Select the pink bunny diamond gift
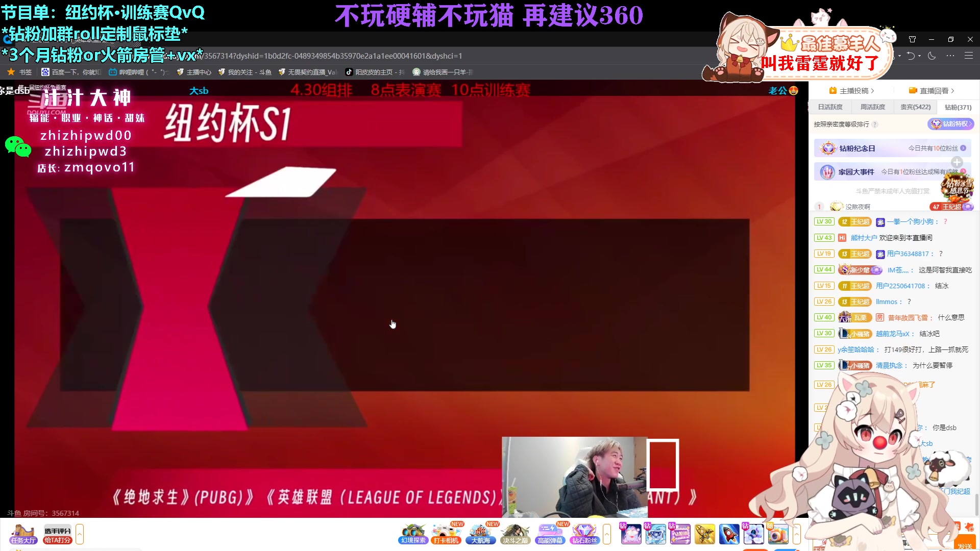Screen dimensions: 980x551 631,534
